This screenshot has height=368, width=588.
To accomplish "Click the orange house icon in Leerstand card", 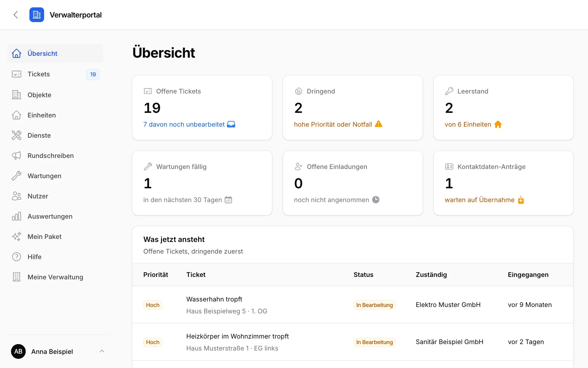I will pos(498,124).
